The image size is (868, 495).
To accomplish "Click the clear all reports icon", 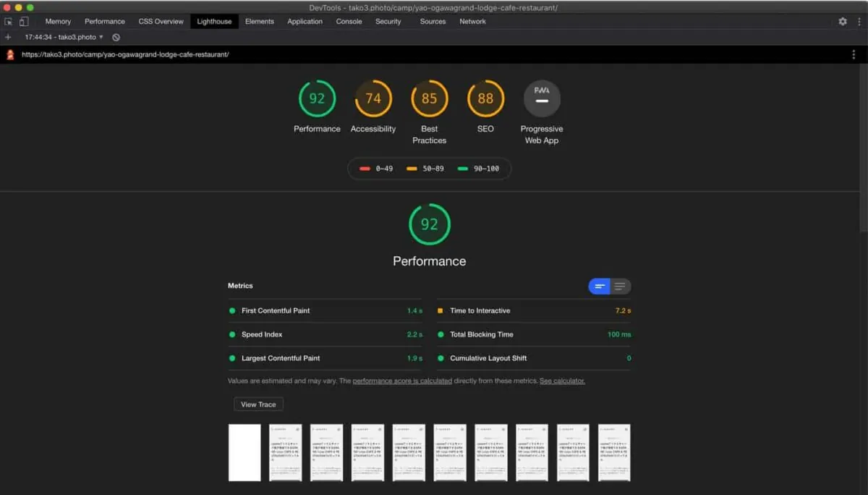I will pos(116,37).
